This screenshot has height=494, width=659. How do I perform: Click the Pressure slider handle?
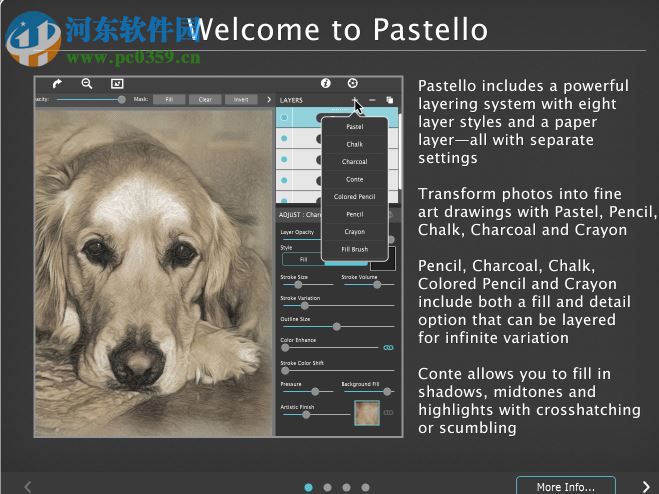tap(315, 392)
